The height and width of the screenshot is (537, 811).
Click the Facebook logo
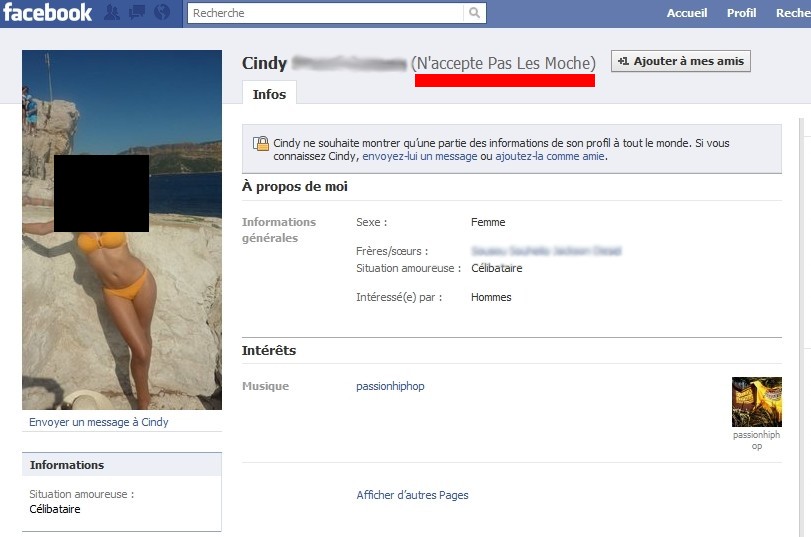point(47,12)
